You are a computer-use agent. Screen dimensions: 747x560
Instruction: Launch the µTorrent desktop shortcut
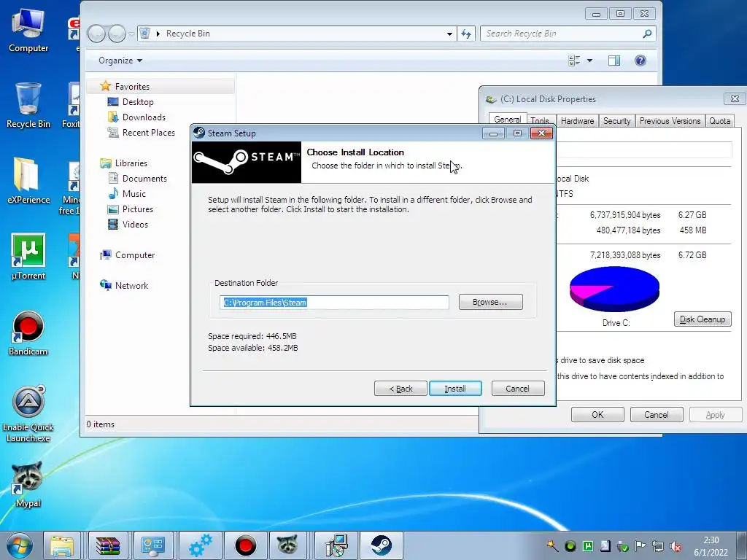[x=28, y=257]
